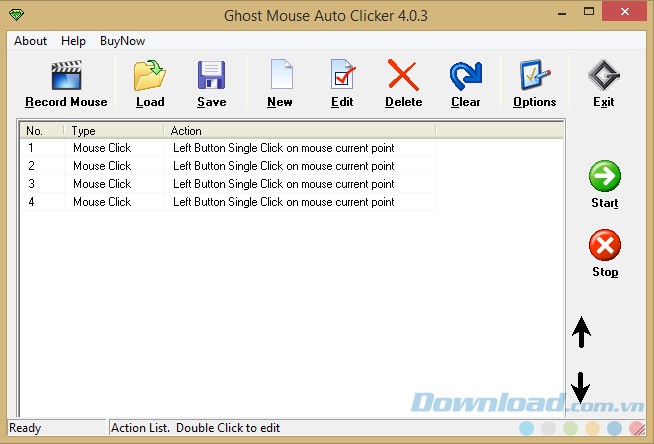Click Mouse Click type in row 1
This screenshot has height=444, width=654.
tap(102, 148)
